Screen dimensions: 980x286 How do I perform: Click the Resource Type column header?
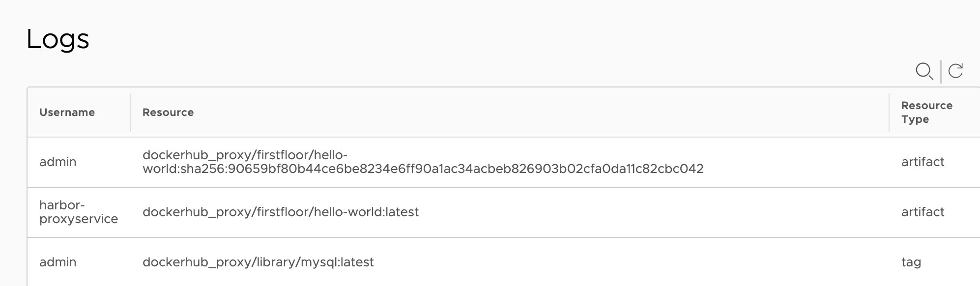point(927,112)
